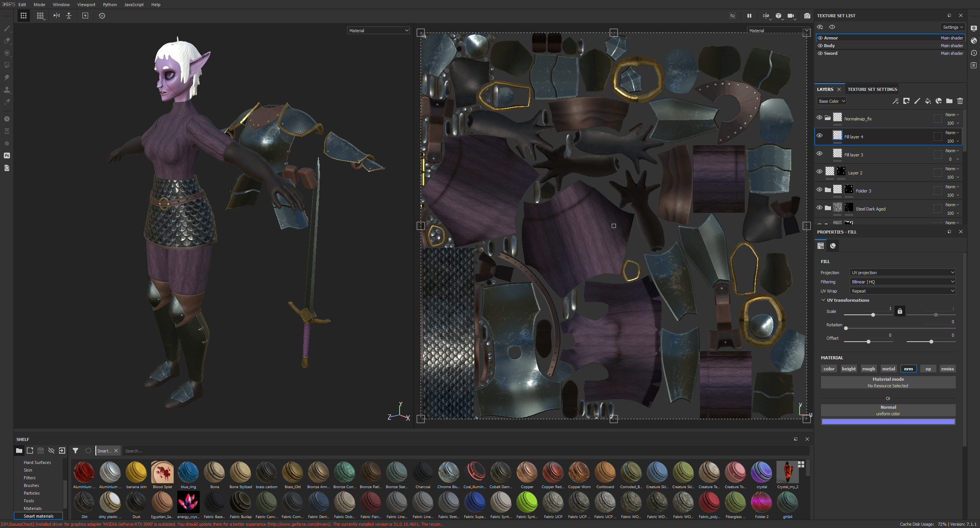Toggle the color material channel button

coord(829,369)
